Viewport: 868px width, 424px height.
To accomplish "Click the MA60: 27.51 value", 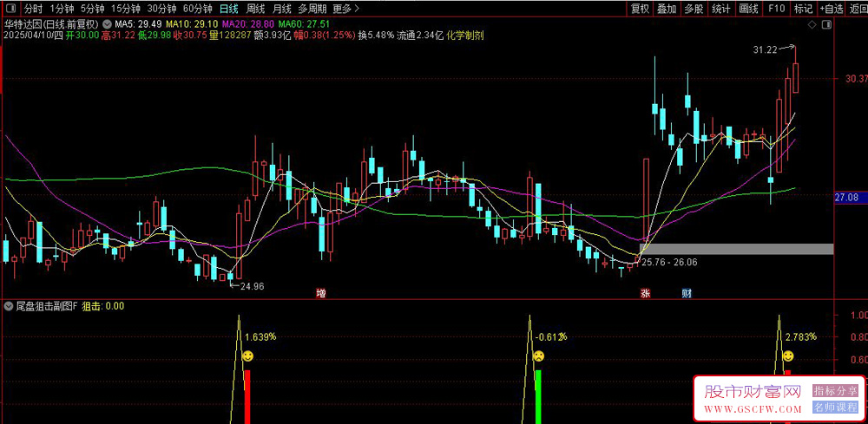I will coord(304,24).
